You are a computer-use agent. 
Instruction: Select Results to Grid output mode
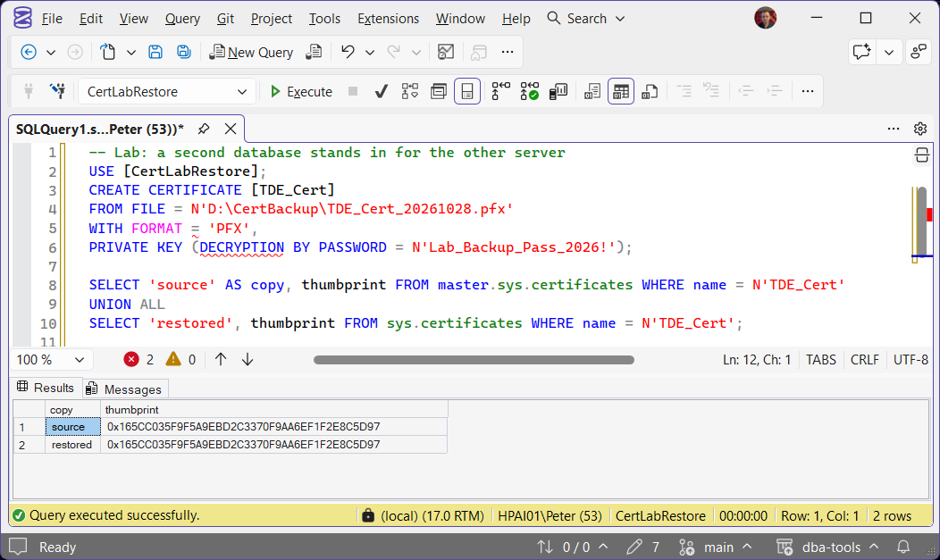(621, 92)
